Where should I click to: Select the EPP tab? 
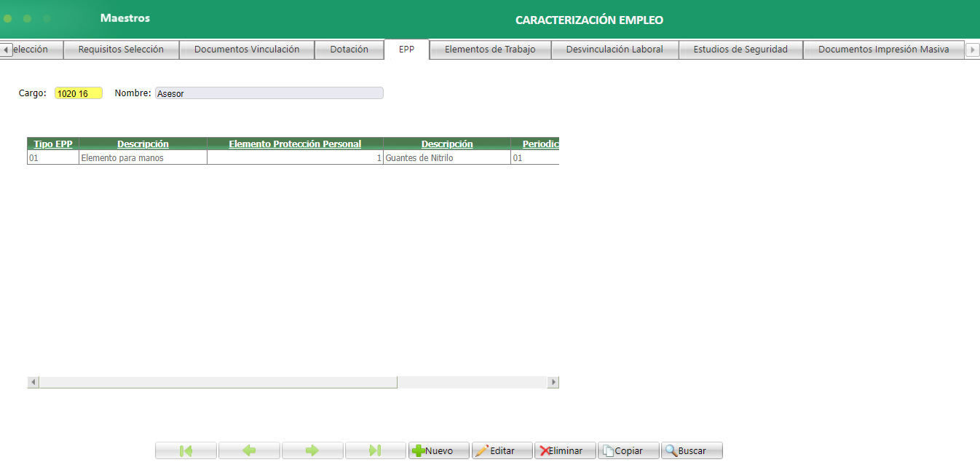point(406,50)
